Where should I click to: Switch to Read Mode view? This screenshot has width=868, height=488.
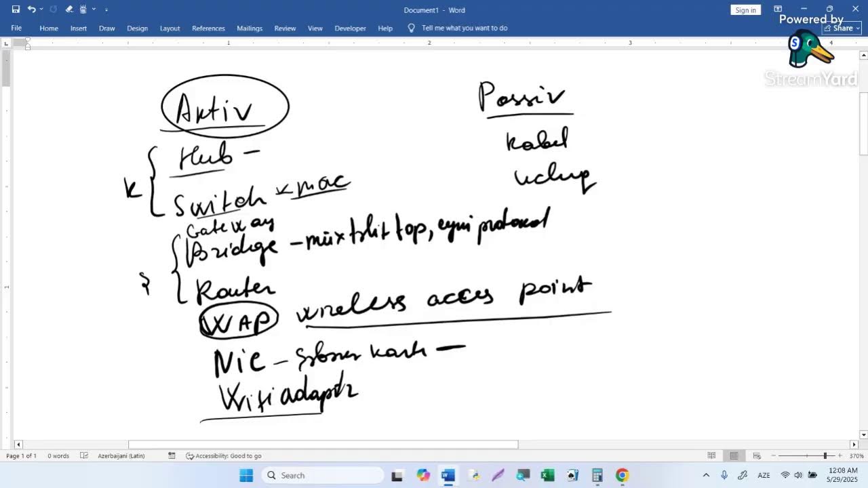(711, 456)
